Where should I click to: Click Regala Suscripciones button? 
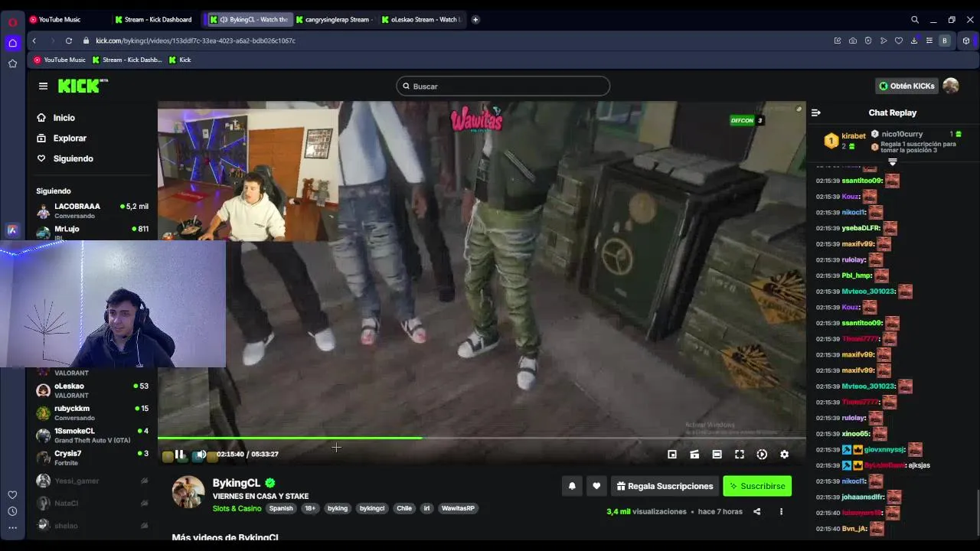(x=665, y=486)
